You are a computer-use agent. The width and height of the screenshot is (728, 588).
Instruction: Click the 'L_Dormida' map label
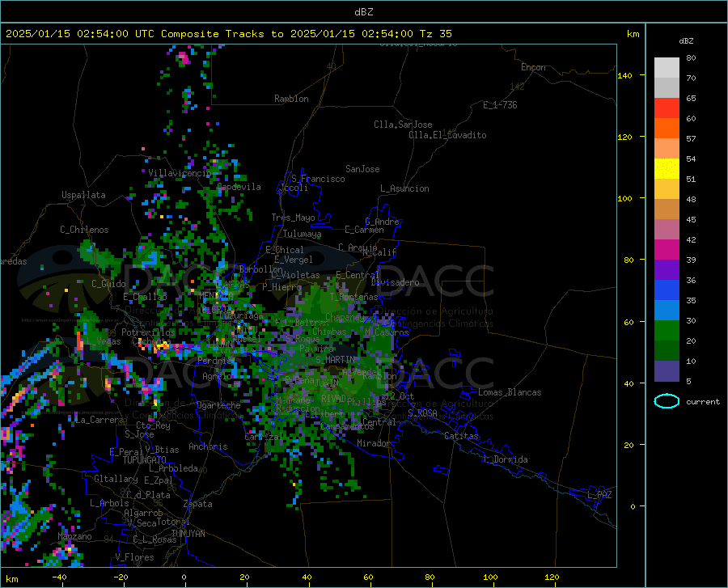click(506, 459)
